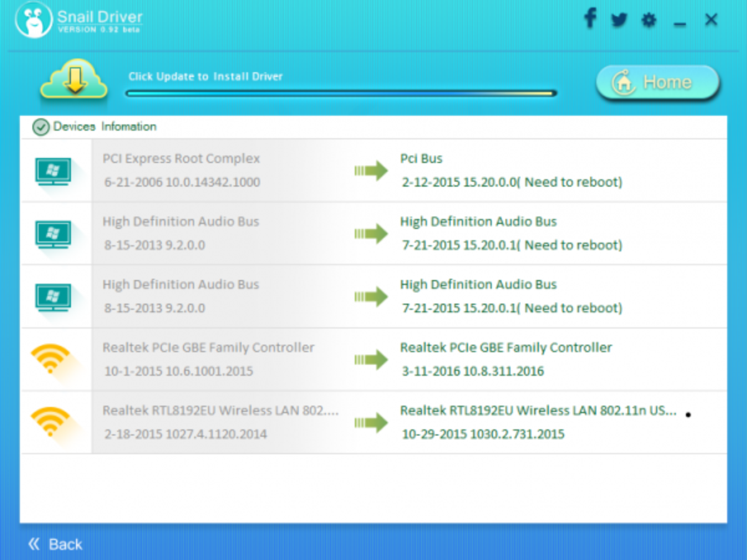Click new version 10-29-2015 1030.2.731.2015

483,434
